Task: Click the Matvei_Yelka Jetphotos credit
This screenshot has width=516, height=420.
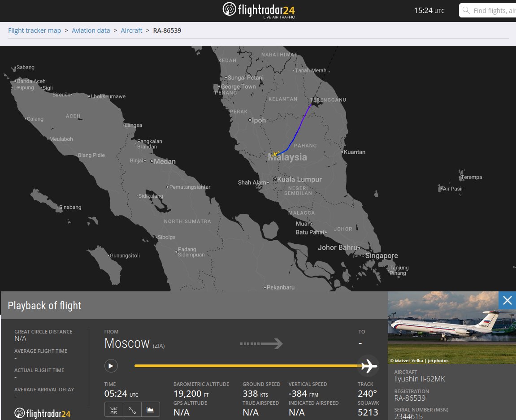Action: click(x=419, y=360)
